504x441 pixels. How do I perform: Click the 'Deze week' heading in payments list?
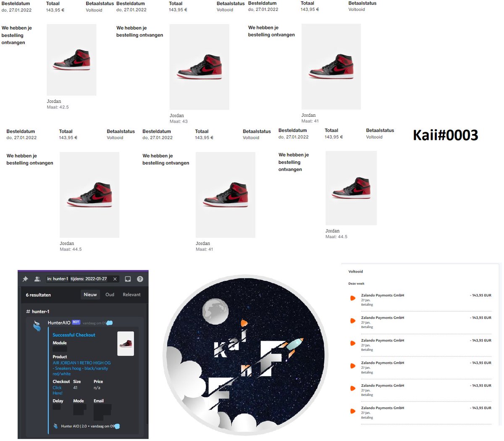(356, 283)
